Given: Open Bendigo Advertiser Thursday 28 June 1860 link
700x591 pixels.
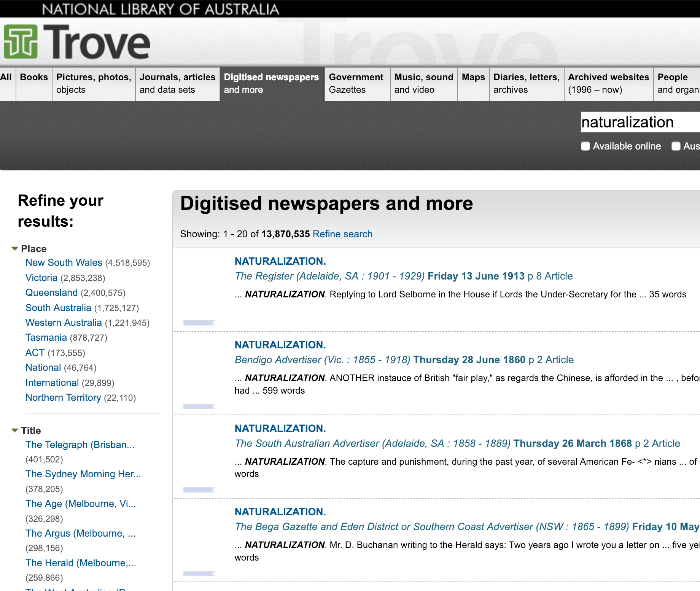Looking at the screenshot, I should 404,360.
